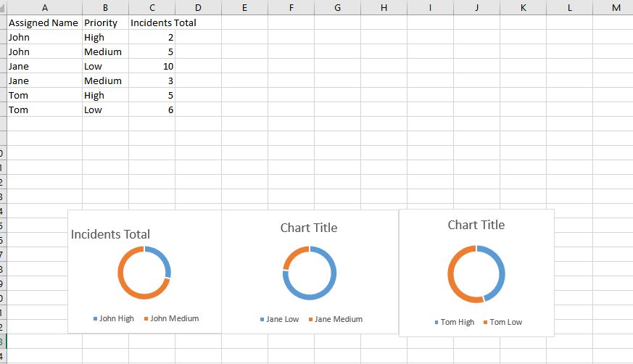
Task: Select the 'Incidents Total' chart title
Action: click(x=110, y=234)
